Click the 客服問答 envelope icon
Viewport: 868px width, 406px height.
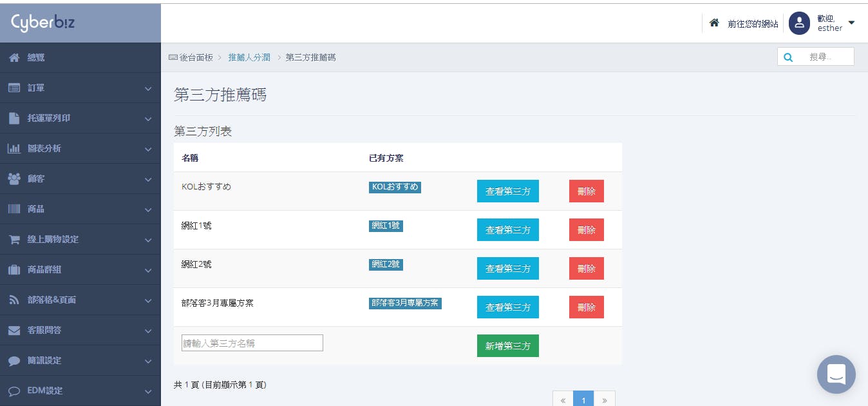pyautogui.click(x=14, y=330)
